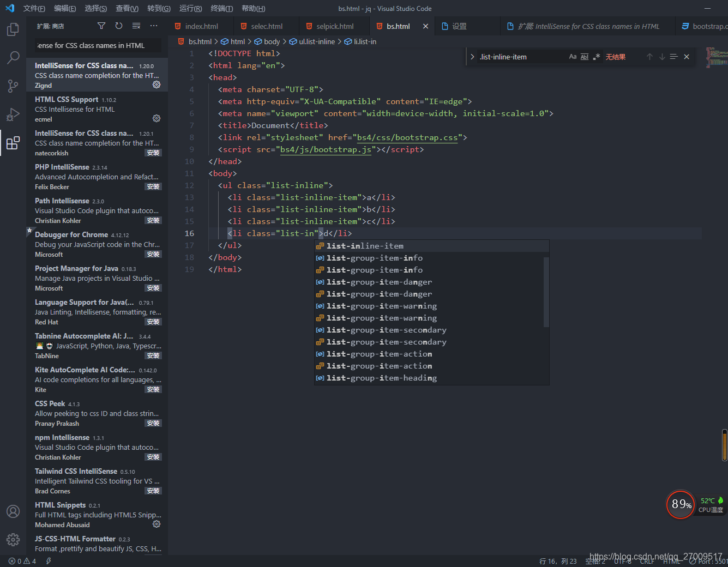Go to previous find match arrow

click(x=649, y=57)
